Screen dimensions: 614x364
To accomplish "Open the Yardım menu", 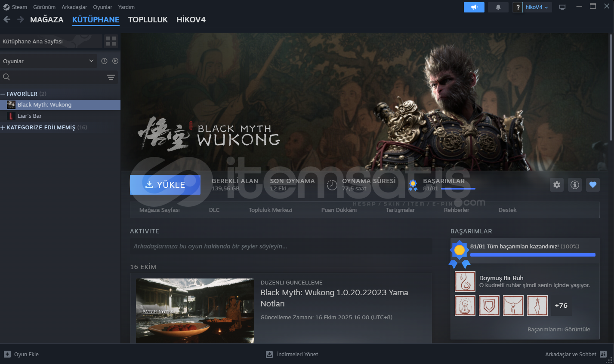I will tap(127, 7).
